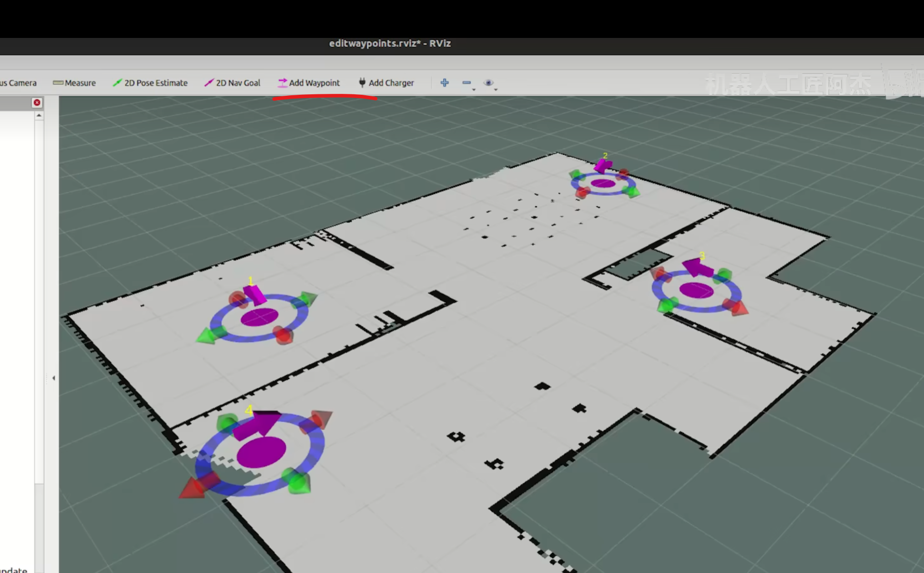This screenshot has width=924, height=573.
Task: Click waypoint 4 magenta center disc
Action: click(261, 452)
